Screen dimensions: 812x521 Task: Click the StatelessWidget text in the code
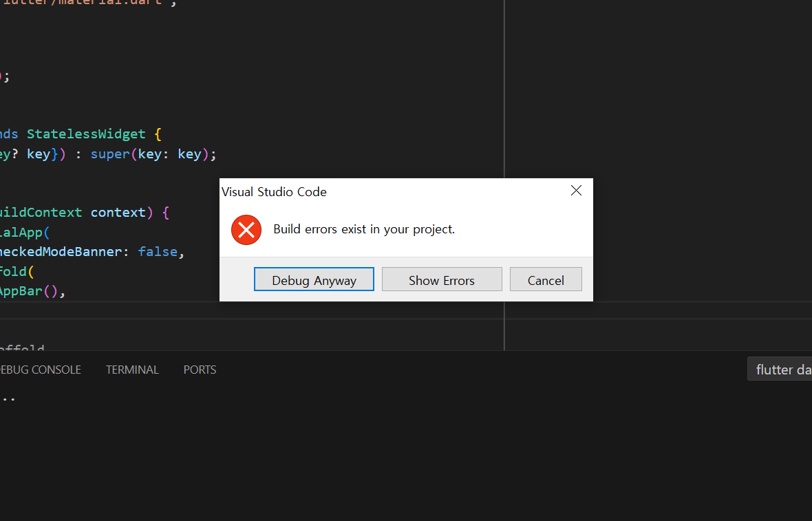[x=86, y=134]
